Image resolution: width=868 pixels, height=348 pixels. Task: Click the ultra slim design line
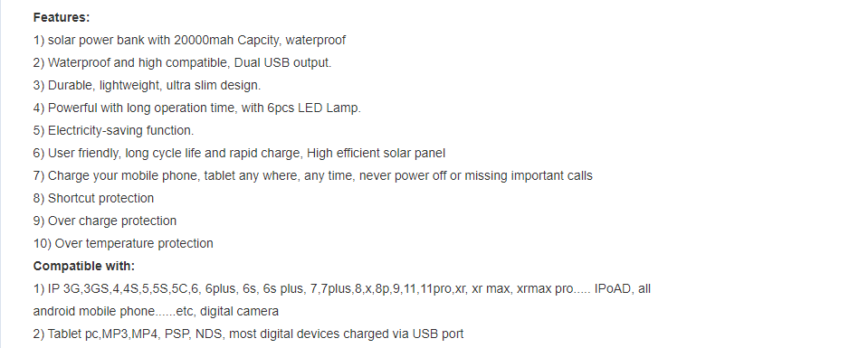147,85
